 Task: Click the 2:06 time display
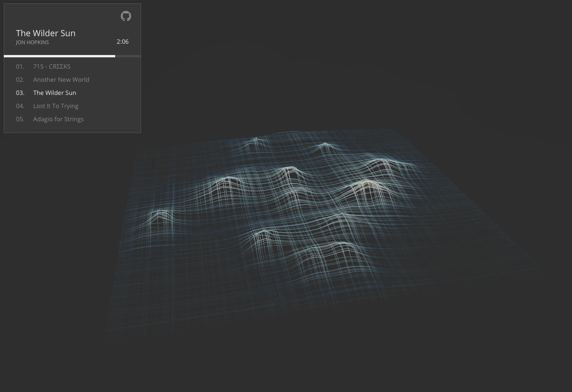pyautogui.click(x=123, y=41)
